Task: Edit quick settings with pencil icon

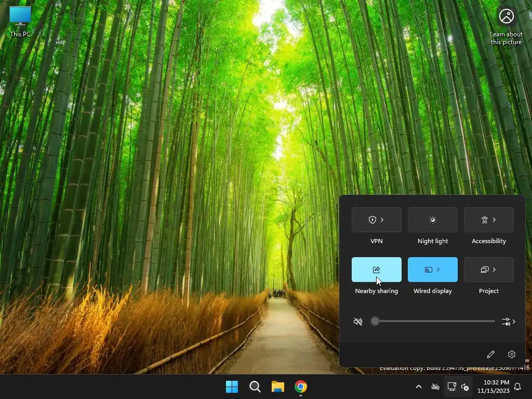Action: (490, 354)
